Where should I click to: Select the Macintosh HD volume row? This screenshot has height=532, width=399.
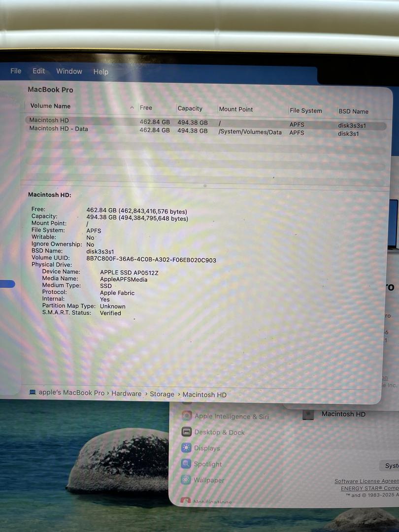coord(49,120)
